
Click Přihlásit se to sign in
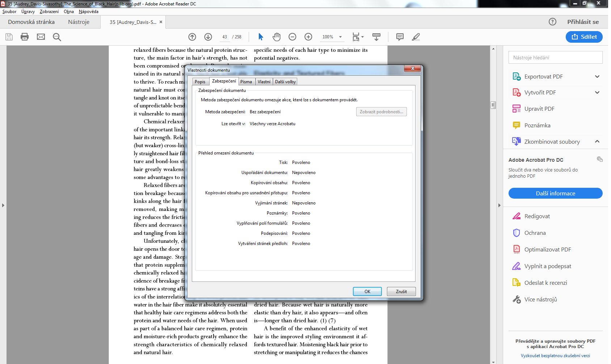tap(583, 22)
